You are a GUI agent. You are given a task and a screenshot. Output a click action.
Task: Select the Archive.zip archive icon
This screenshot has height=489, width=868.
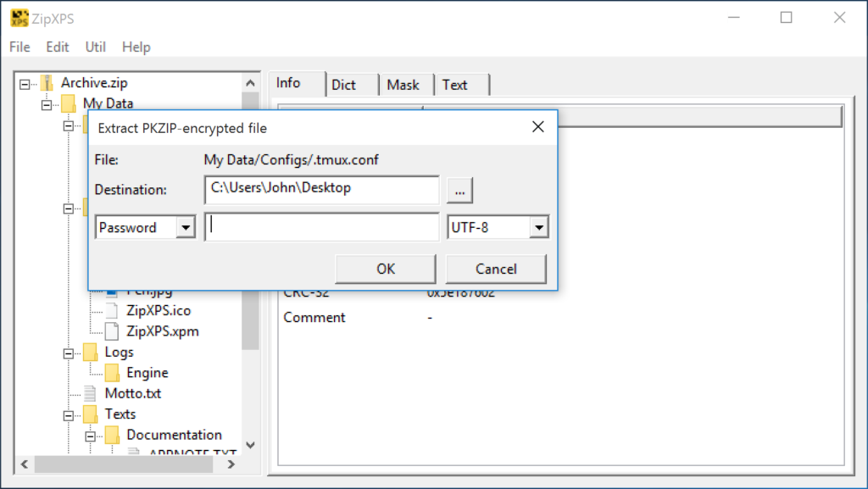(x=47, y=82)
